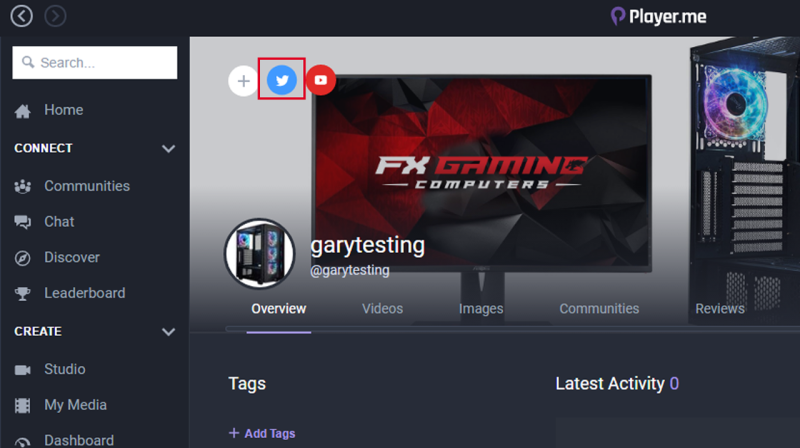Collapse the CREATE section chevron
This screenshot has height=448, width=800.
[x=168, y=332]
